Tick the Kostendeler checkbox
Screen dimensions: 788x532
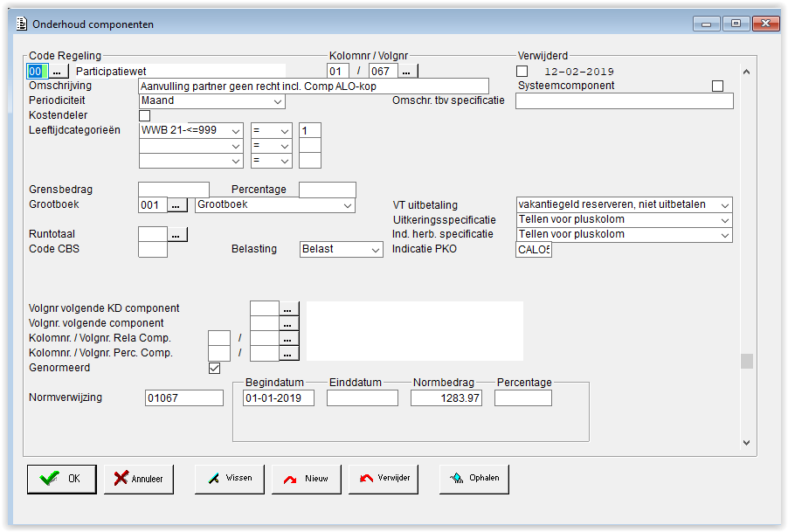click(145, 115)
